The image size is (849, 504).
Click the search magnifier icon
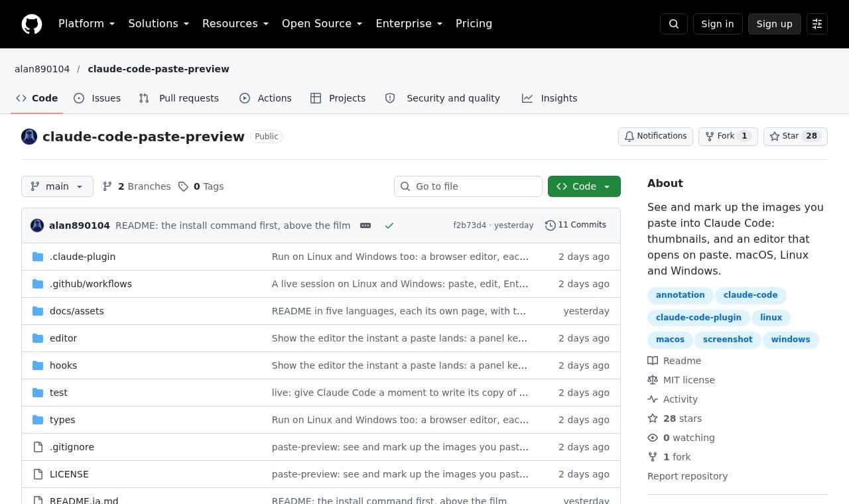pyautogui.click(x=674, y=24)
